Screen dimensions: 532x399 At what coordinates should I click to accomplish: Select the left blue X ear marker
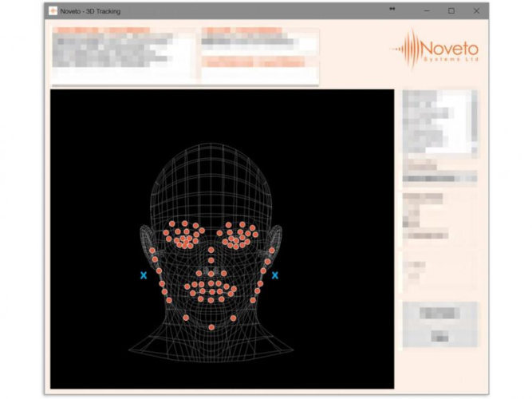(144, 275)
